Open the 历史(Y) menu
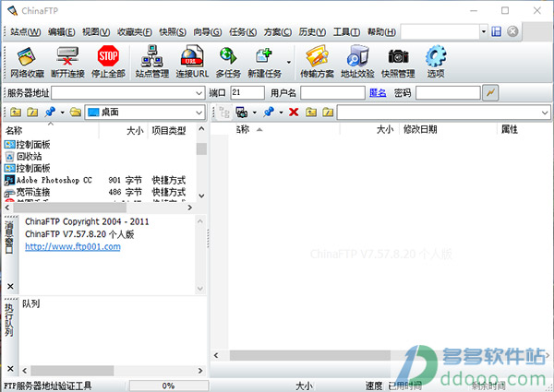 point(312,31)
